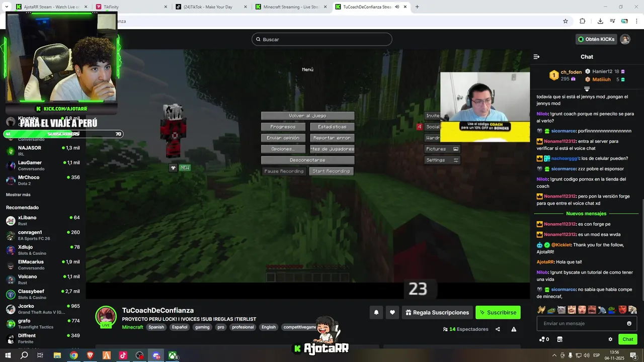Insert the golden W emote
The width and height of the screenshot is (644, 362).
[x=541, y=310]
